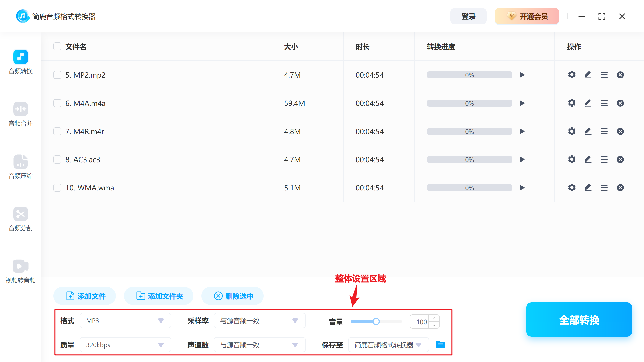Select all files with header checkbox

coord(57,46)
